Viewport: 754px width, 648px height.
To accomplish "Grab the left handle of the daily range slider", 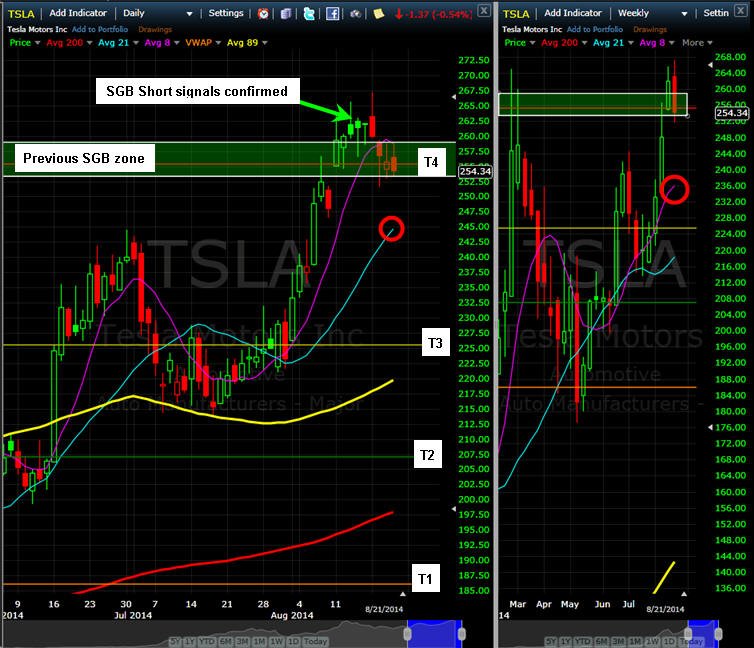I will [x=407, y=633].
